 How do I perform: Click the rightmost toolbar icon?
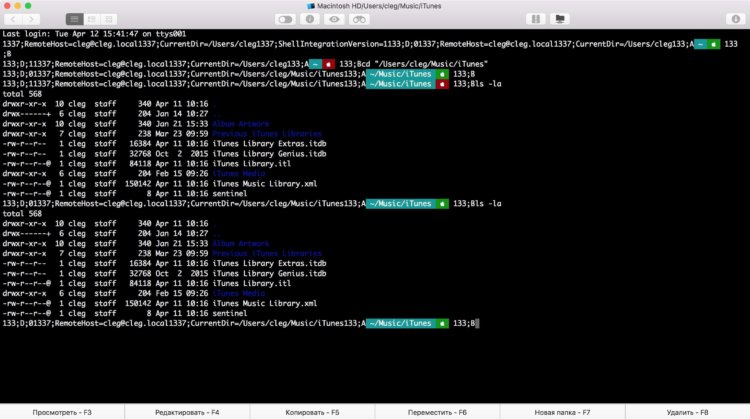click(x=736, y=19)
